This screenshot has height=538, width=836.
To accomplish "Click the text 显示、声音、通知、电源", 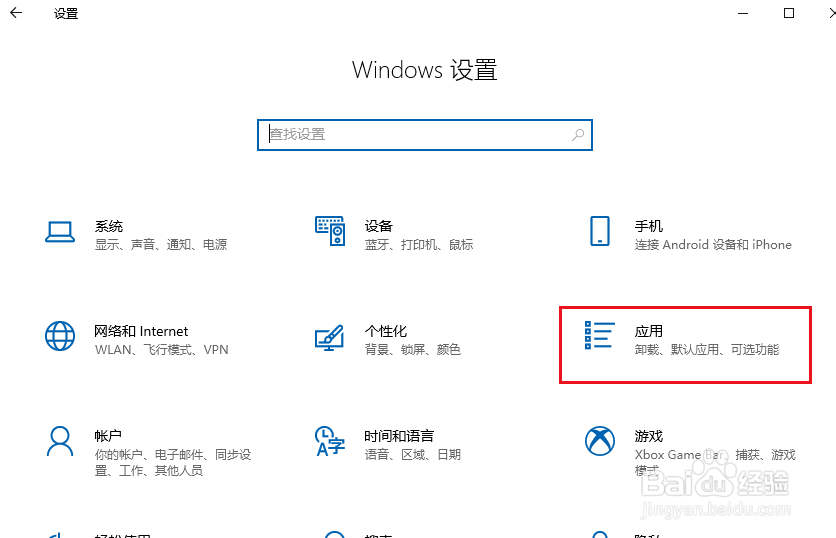I will 161,245.
